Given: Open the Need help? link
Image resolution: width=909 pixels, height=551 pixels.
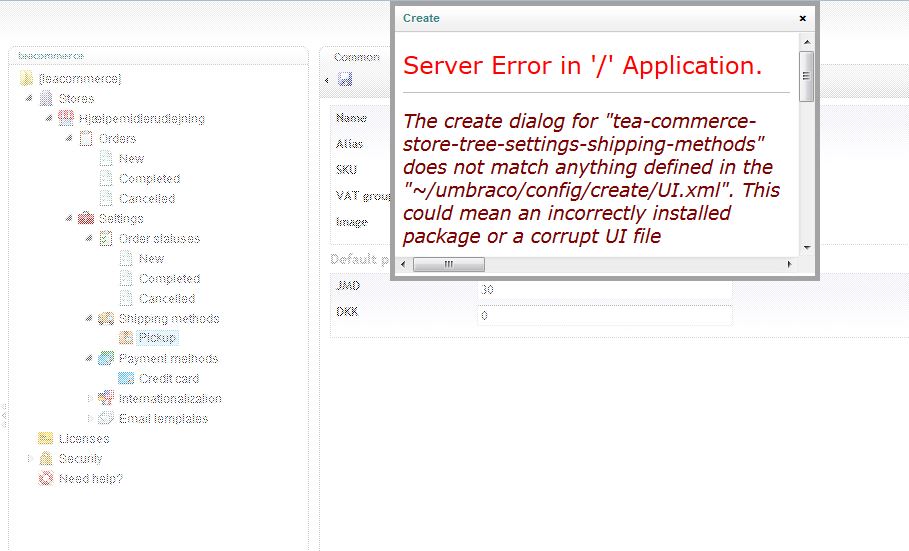Looking at the screenshot, I should click(x=91, y=478).
